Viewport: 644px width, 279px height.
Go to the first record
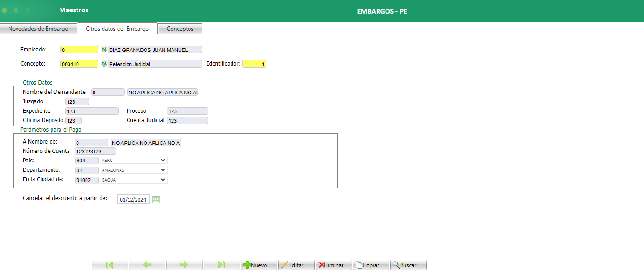click(110, 265)
